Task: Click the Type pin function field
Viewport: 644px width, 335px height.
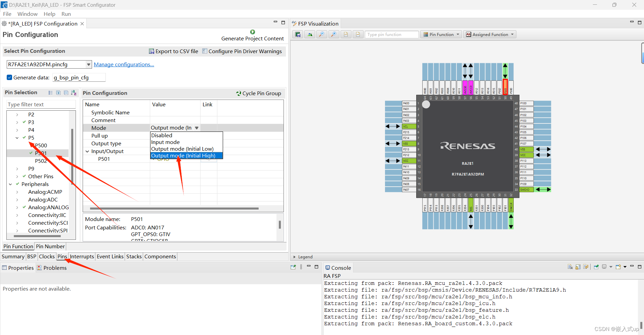Action: point(392,34)
